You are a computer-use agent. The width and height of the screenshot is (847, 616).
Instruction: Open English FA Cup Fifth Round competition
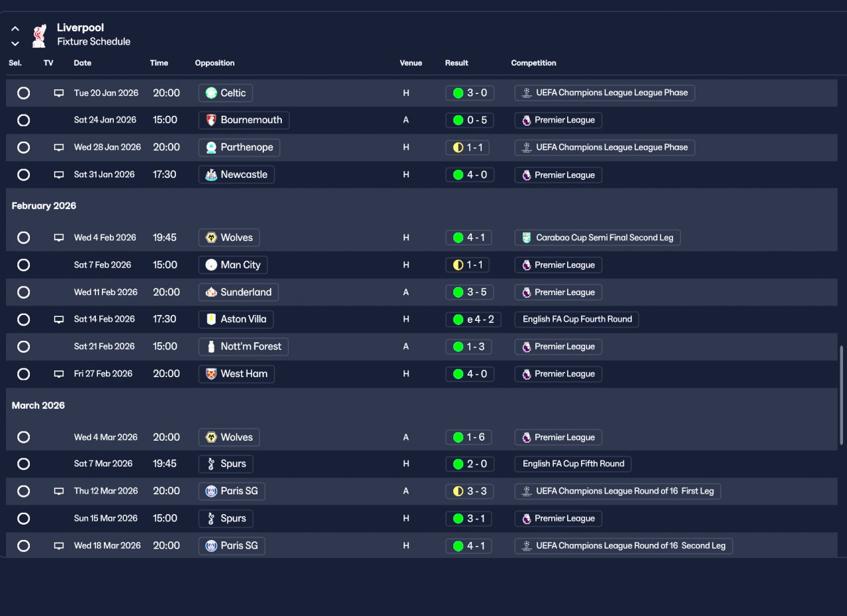click(x=573, y=464)
